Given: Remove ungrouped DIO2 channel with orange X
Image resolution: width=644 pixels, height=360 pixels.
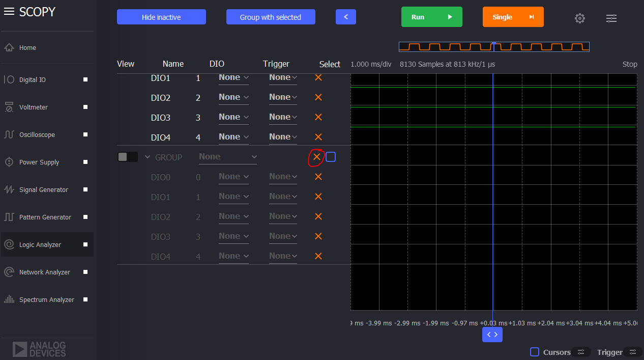Looking at the screenshot, I should click(x=318, y=97).
